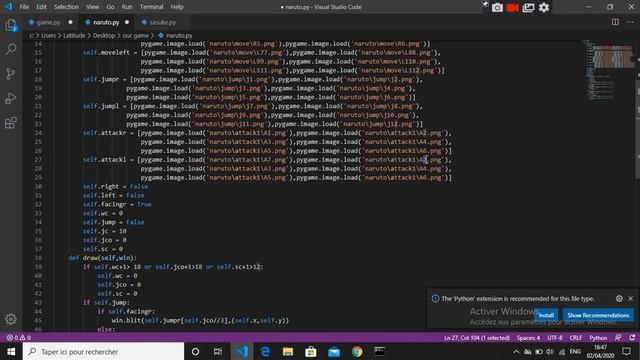Viewport: 640px width, 360px height.
Task: Click the clock and date in the taskbar
Action: 600,351
